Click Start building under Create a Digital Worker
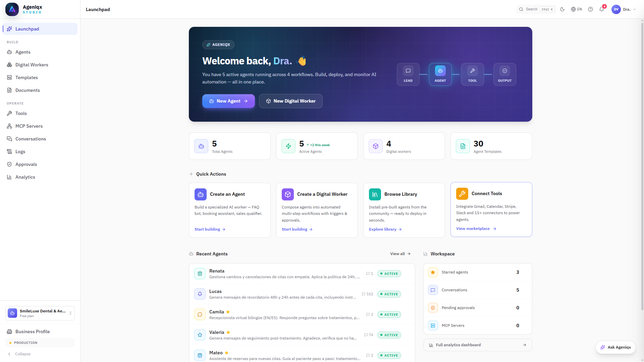Viewport: 644px width, 362px height. coord(297,229)
